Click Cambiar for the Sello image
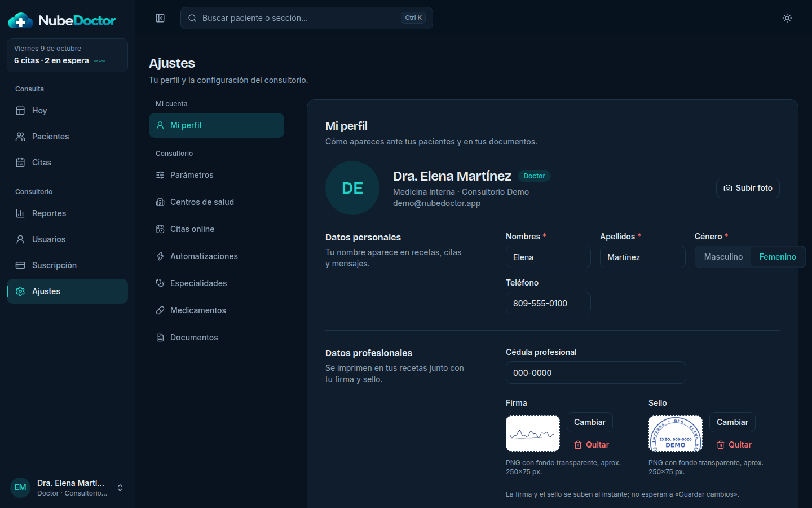Viewport: 812px width, 508px height. [x=732, y=422]
